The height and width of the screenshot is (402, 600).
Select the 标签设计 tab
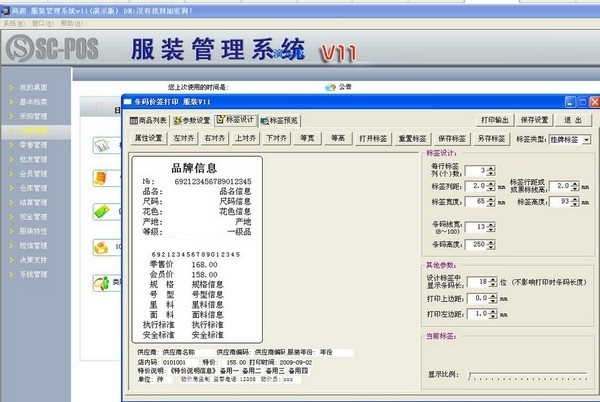pos(236,120)
